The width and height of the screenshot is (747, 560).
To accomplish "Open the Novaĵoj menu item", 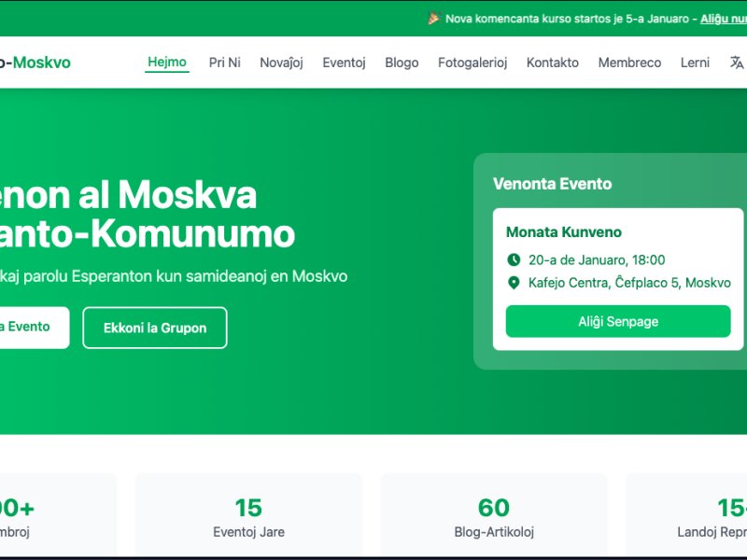I will [x=281, y=63].
